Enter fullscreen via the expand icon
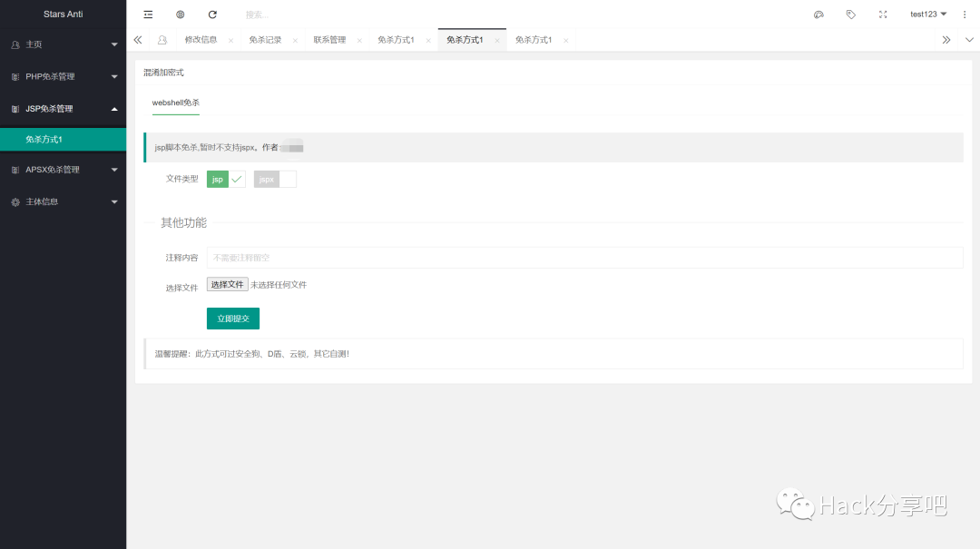The image size is (980, 549). [x=882, y=14]
